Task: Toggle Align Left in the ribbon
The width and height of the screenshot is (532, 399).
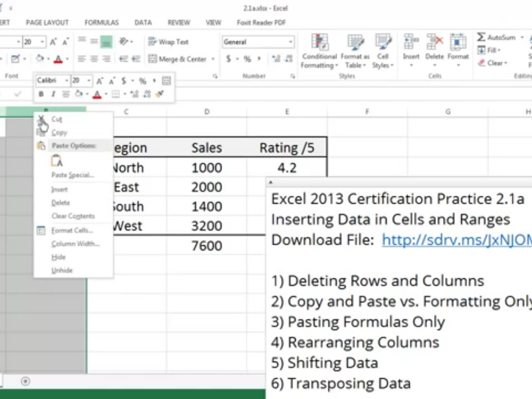Action: pyautogui.click(x=81, y=59)
